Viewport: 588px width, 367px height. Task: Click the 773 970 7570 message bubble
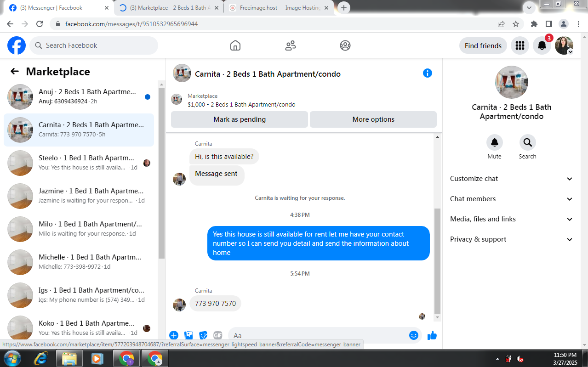(215, 303)
